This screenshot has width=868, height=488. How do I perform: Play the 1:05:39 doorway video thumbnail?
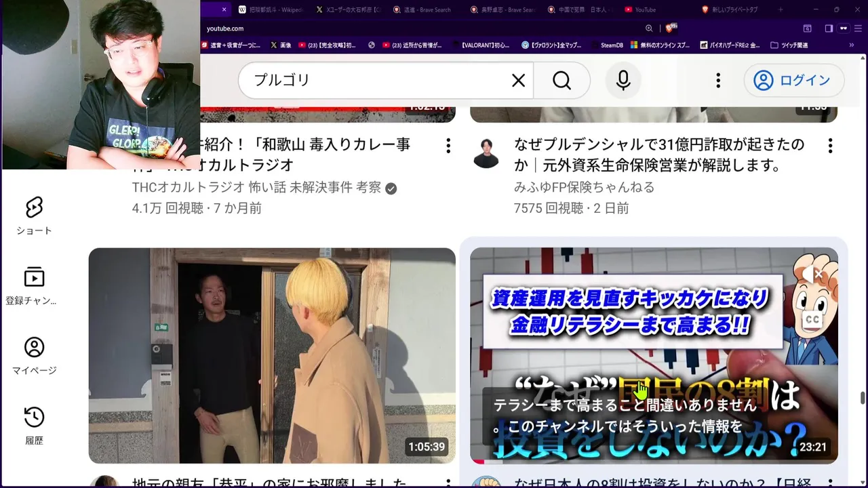pos(272,355)
